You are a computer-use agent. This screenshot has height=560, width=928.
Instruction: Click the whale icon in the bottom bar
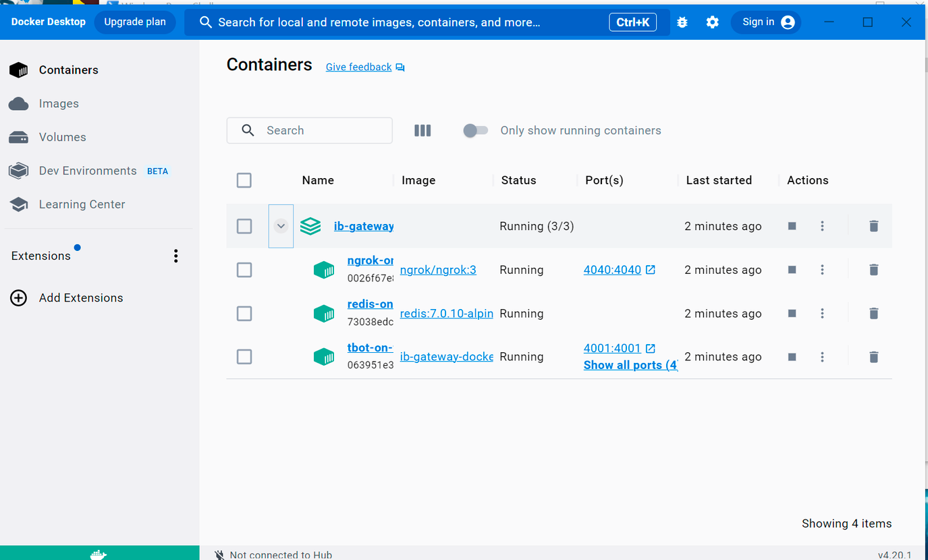click(99, 554)
